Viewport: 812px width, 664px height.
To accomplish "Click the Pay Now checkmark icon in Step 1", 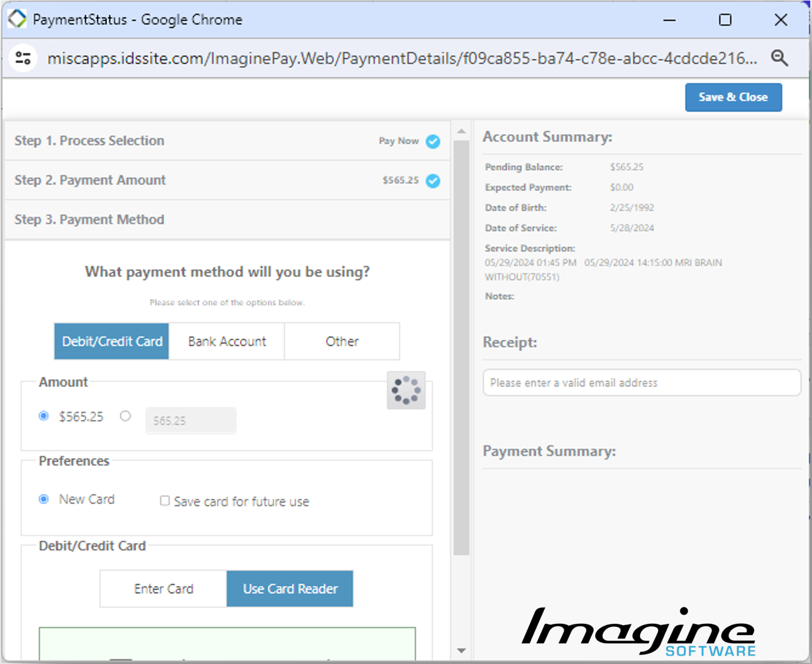I will (433, 141).
